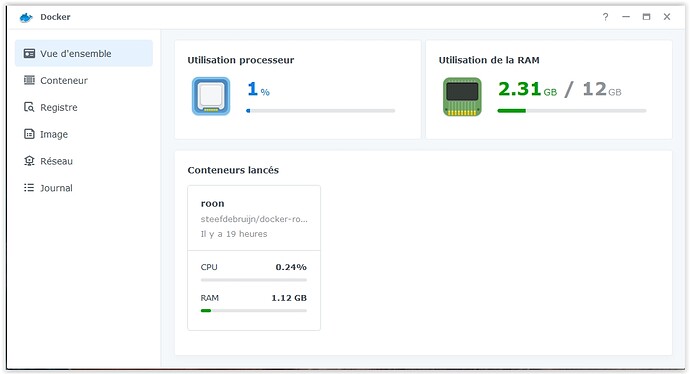Show the Journal section

[56, 188]
